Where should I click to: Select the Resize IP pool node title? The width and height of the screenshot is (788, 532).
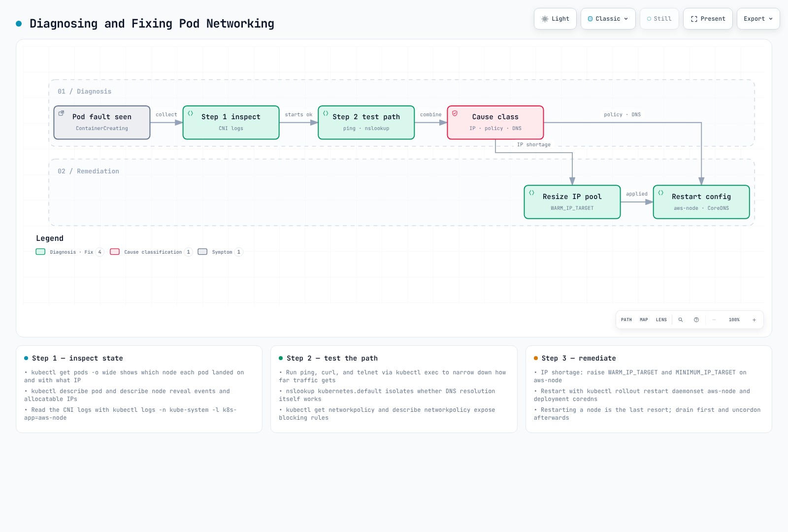click(x=572, y=197)
